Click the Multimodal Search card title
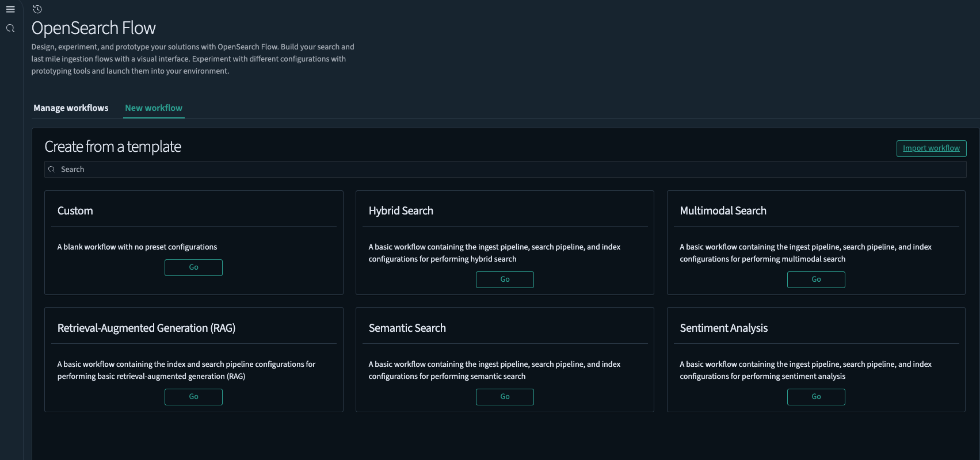The height and width of the screenshot is (460, 980). (x=723, y=211)
